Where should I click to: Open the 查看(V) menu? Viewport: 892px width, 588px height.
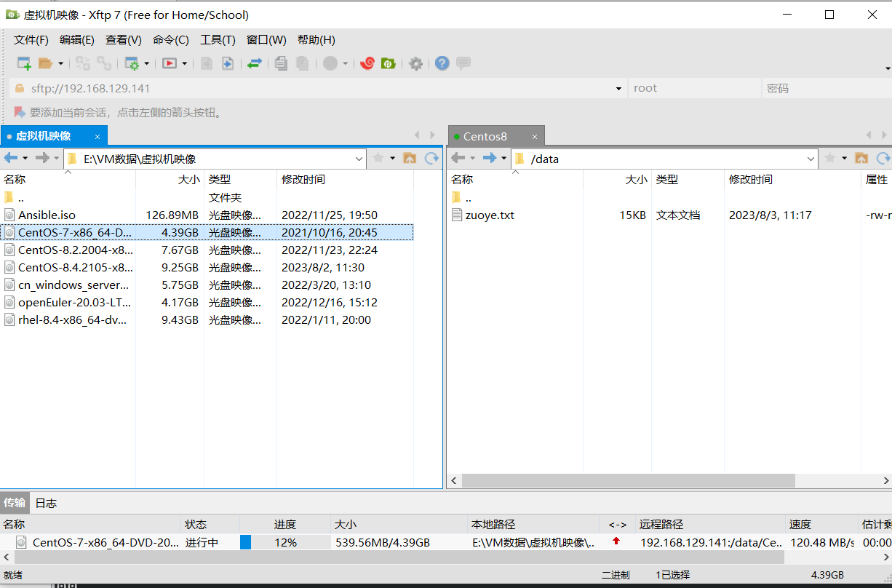(124, 40)
